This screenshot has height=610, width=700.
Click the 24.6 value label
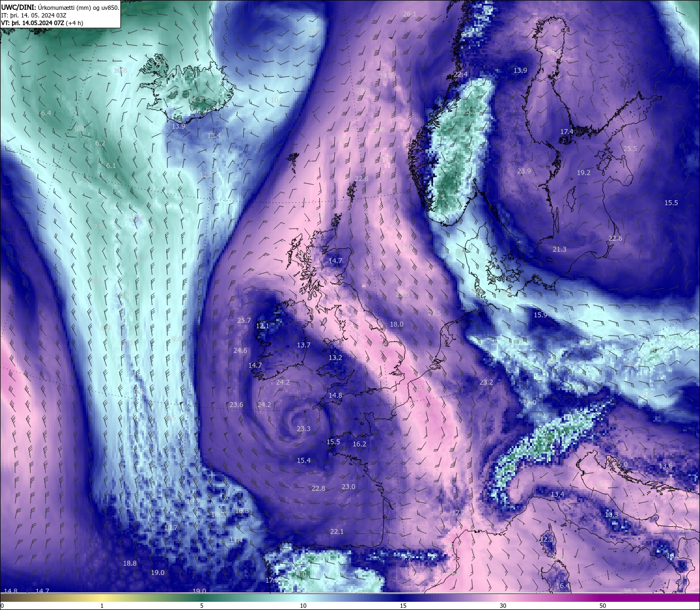pyautogui.click(x=240, y=350)
